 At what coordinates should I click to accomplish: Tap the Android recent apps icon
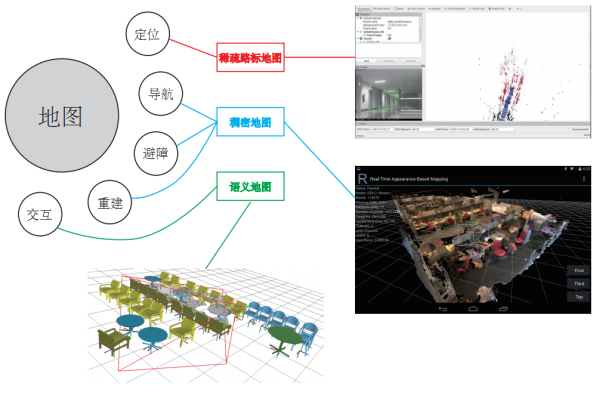[x=503, y=309]
